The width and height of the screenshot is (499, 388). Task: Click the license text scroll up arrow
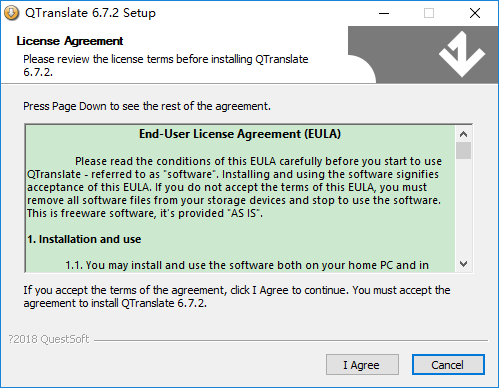point(463,134)
